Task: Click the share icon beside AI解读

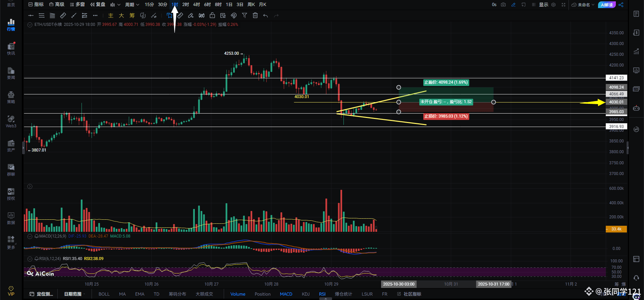Action: click(621, 5)
